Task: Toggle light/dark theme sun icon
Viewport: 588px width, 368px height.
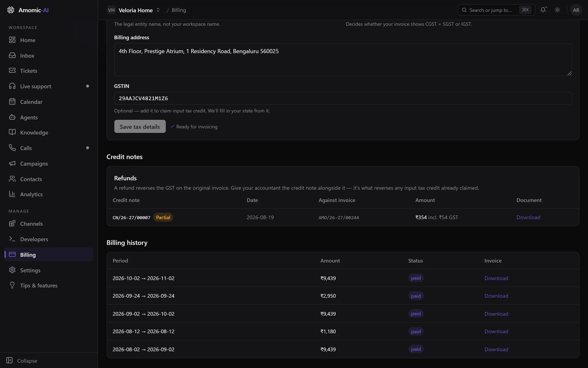Action: tap(557, 10)
